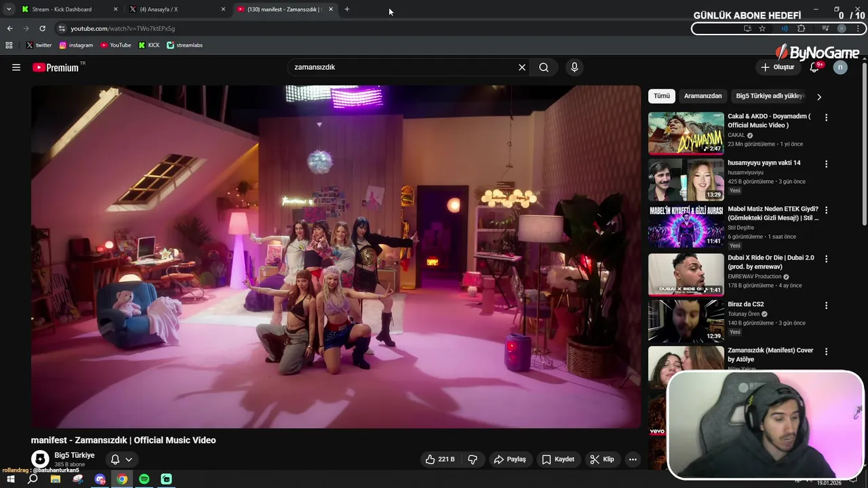The image size is (868, 488).
Task: Click the browser address bar URL
Action: 123,28
